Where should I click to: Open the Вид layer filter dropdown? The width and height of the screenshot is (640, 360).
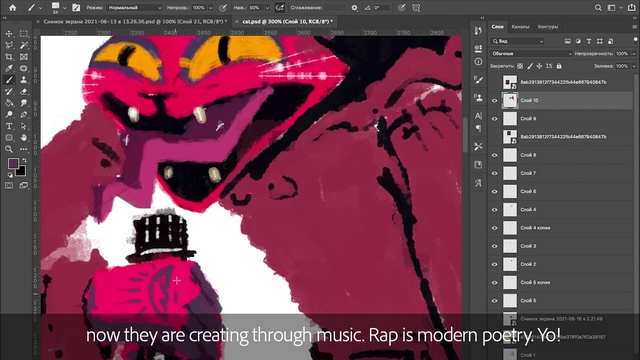pyautogui.click(x=518, y=41)
